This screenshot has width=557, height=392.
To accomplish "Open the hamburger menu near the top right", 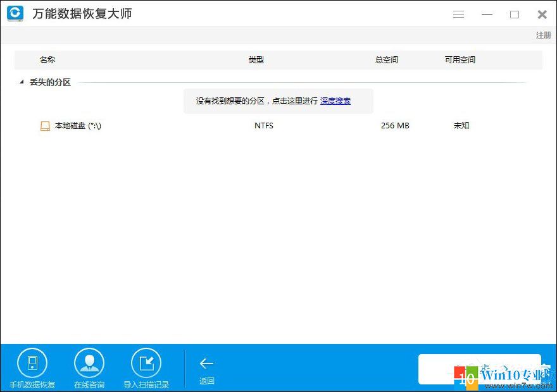I will [x=458, y=14].
